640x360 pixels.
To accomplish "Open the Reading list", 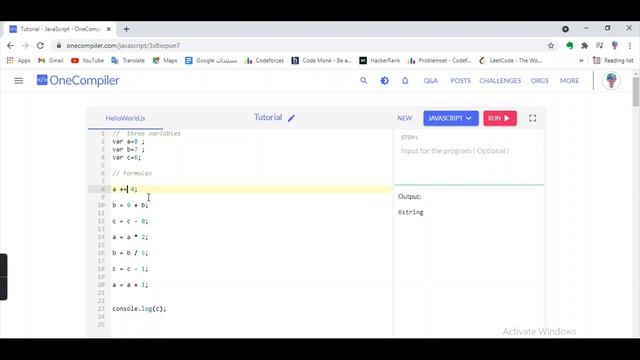I will (613, 60).
